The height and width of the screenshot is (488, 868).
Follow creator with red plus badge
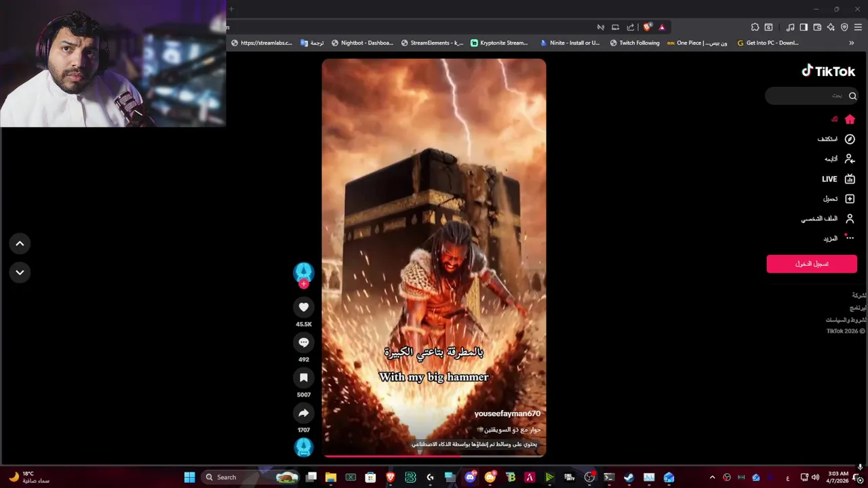[304, 284]
